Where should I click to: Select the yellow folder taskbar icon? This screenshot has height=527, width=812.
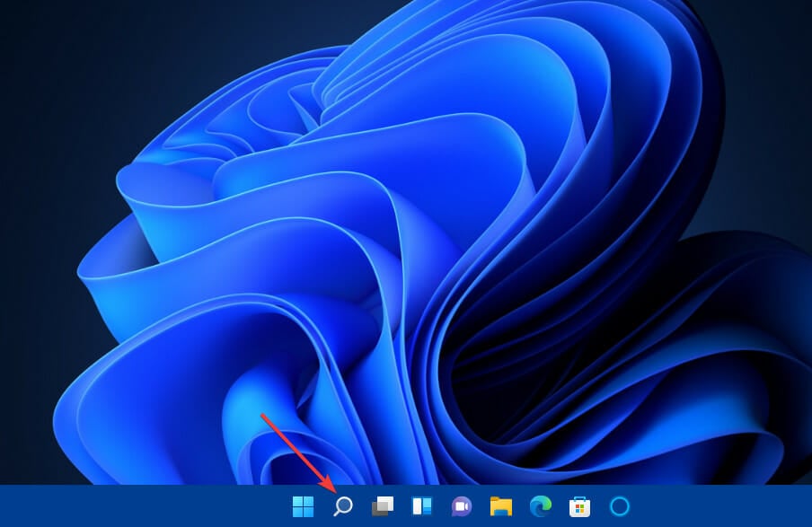(x=500, y=506)
